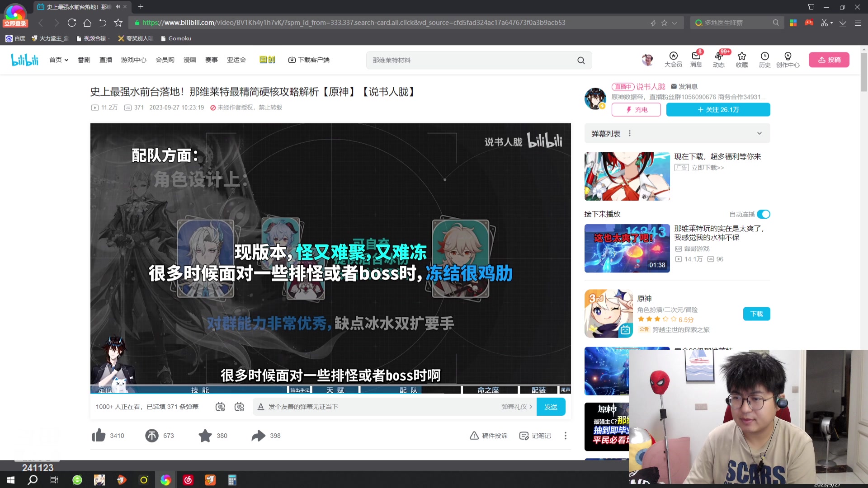Open 弹幕礼仪 expander arrow

click(x=531, y=407)
